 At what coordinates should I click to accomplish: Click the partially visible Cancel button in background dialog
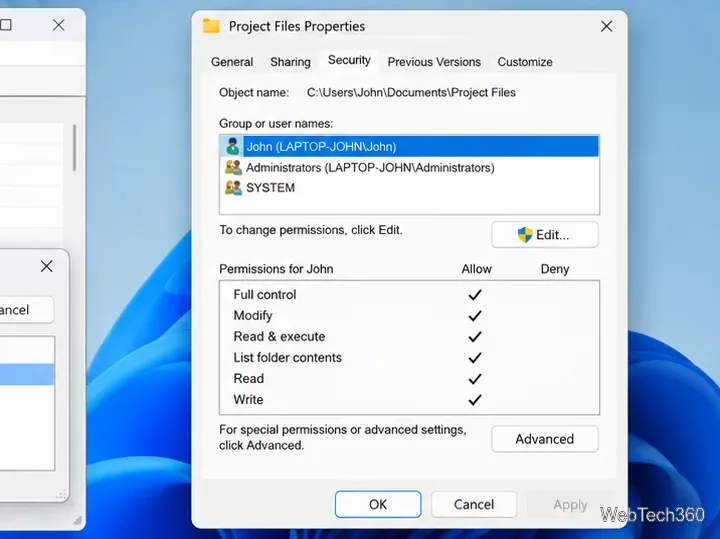[26, 310]
